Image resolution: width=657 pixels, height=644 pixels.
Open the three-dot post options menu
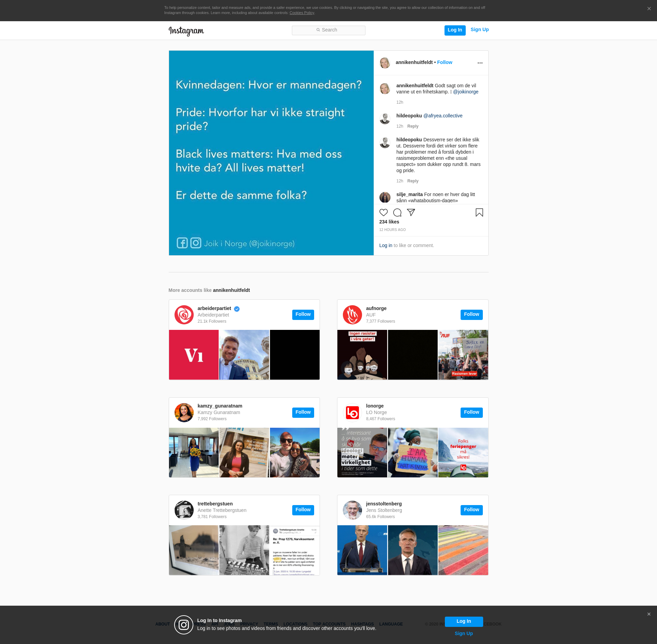point(480,63)
